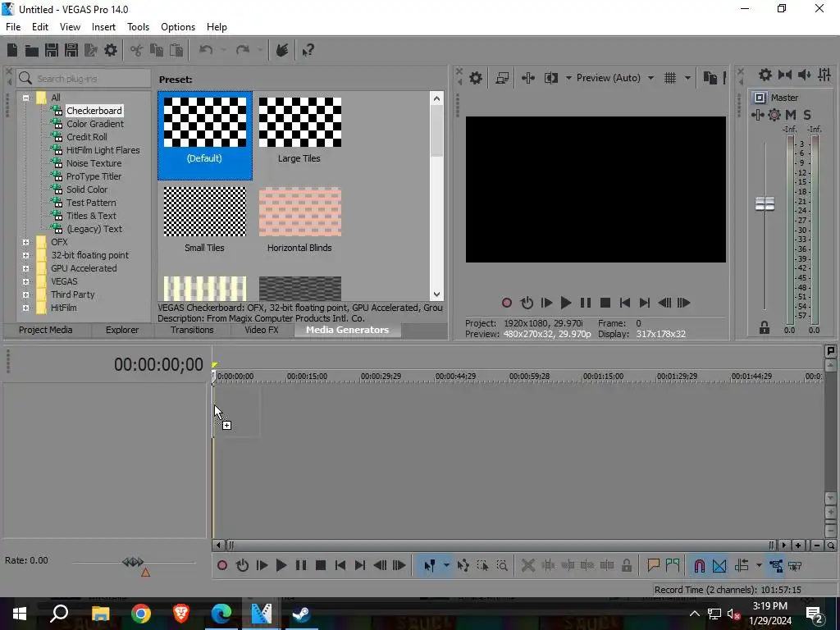Expand the GPU Accelerated folder

coord(25,268)
